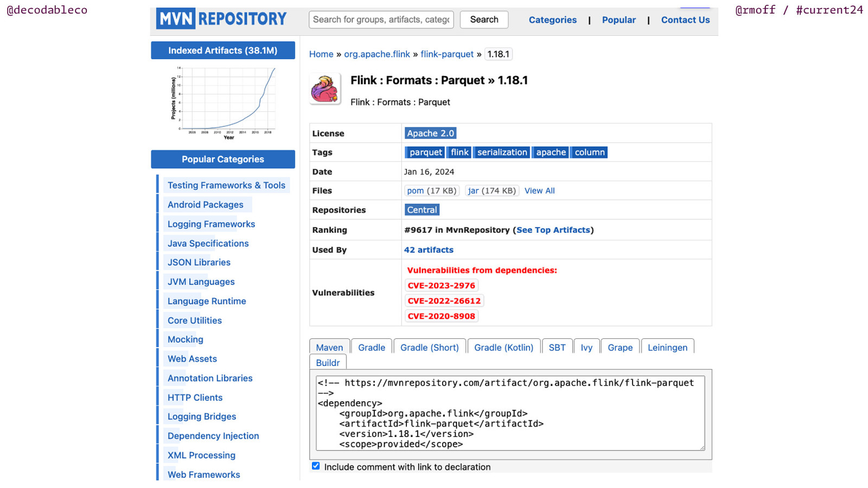Click the Popular Categories header
Viewport: 868px width, 488px height.
tap(223, 159)
